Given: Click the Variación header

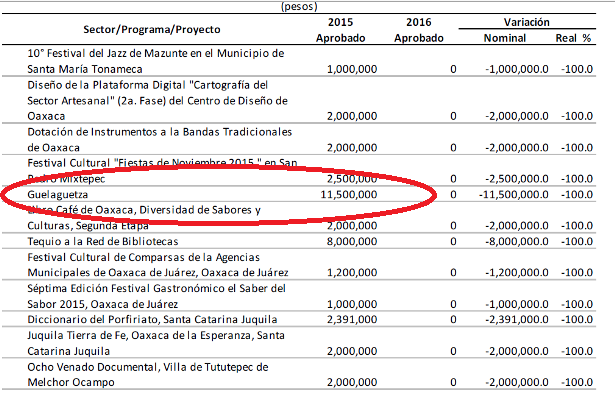Looking at the screenshot, I should tap(526, 22).
